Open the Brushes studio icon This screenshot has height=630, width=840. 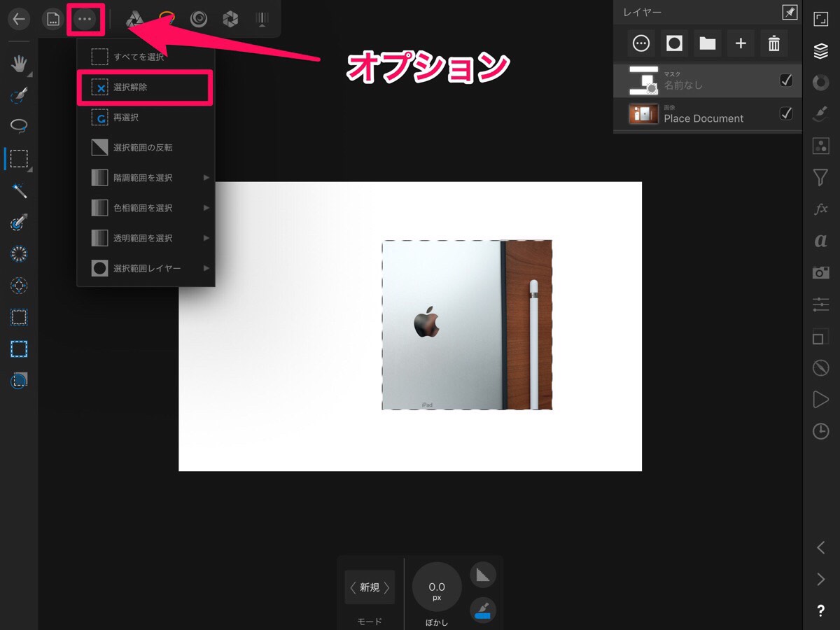click(x=821, y=114)
